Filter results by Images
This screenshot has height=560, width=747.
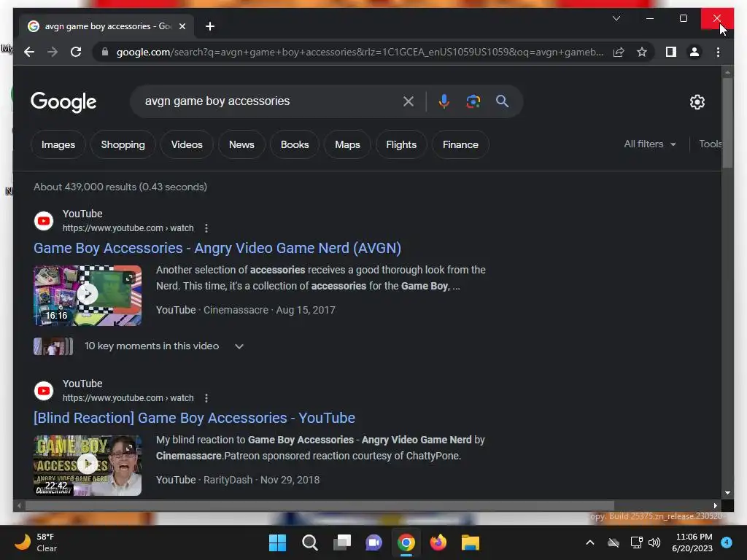(58, 144)
